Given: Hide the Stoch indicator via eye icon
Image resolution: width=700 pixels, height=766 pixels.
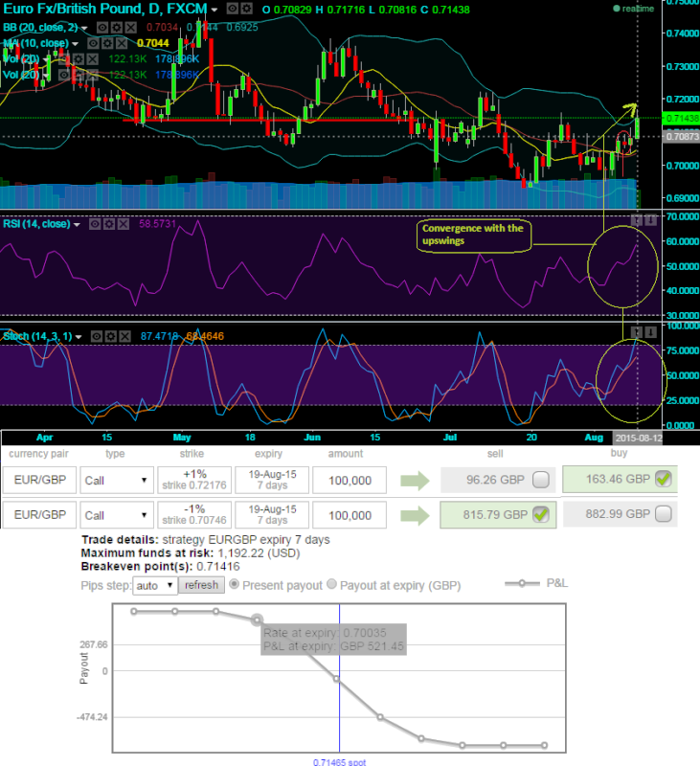Looking at the screenshot, I should click(x=95, y=336).
